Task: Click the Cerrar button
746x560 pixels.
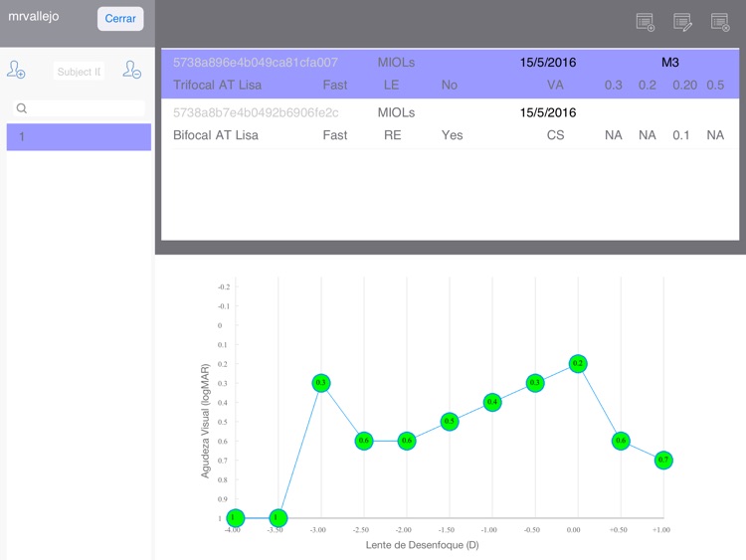Action: click(120, 19)
